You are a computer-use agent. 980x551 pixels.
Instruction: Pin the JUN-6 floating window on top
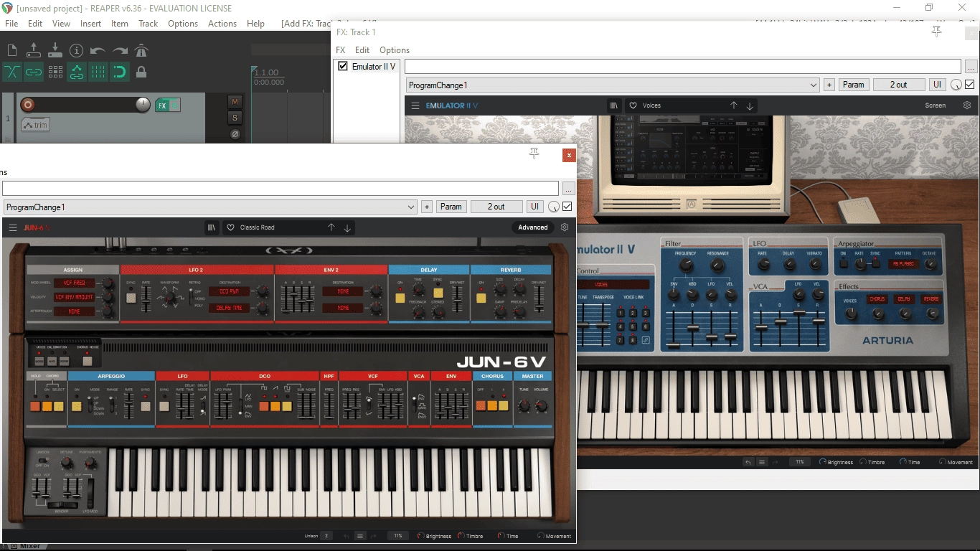pyautogui.click(x=534, y=154)
